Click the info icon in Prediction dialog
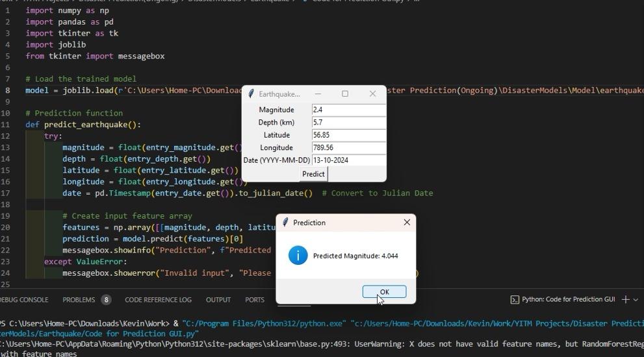 coord(298,255)
